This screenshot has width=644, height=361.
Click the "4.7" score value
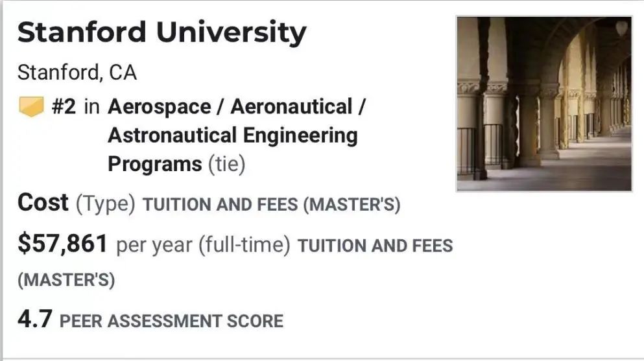pos(34,319)
